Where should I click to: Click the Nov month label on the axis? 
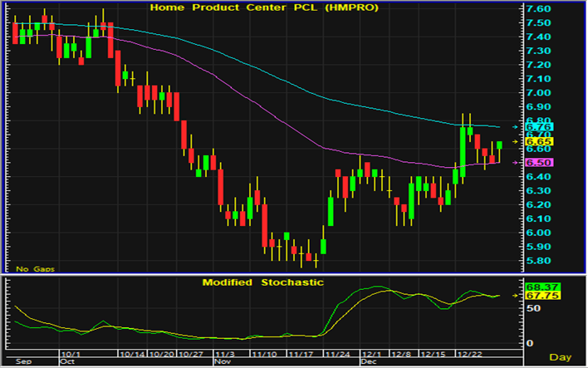tap(222, 362)
